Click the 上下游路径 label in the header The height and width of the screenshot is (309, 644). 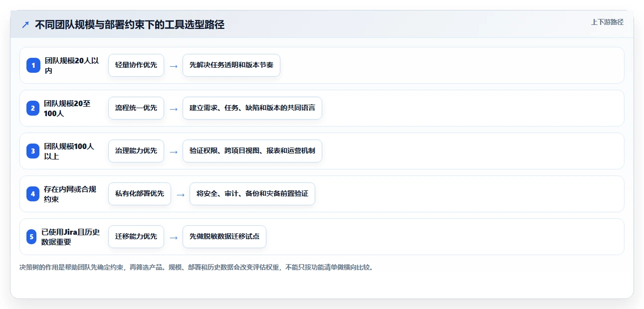click(x=607, y=22)
